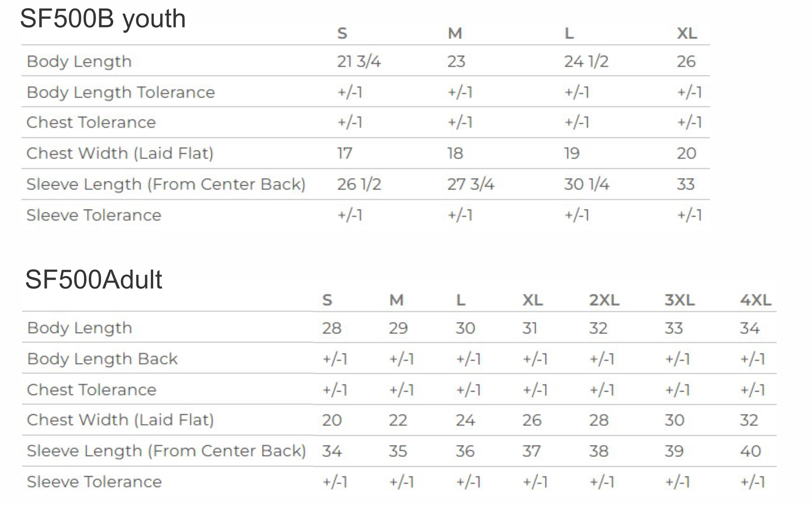Click the adult 3XL column header

tap(680, 300)
